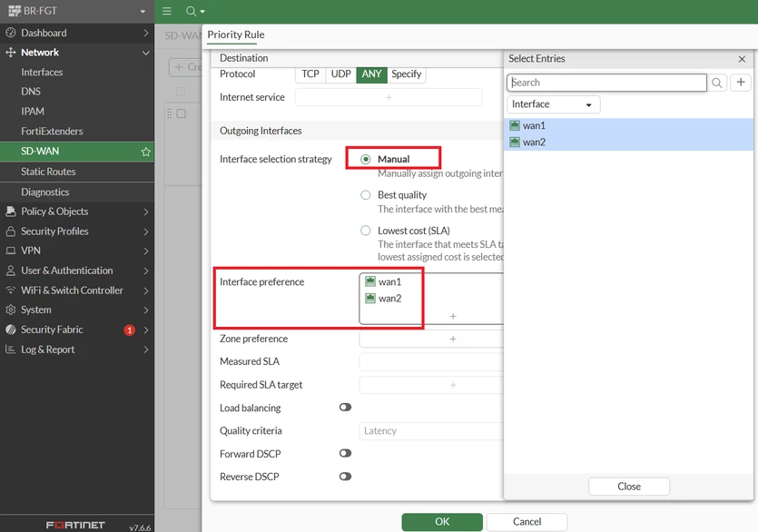Select wan2 in the Select Entries list

tap(628, 143)
